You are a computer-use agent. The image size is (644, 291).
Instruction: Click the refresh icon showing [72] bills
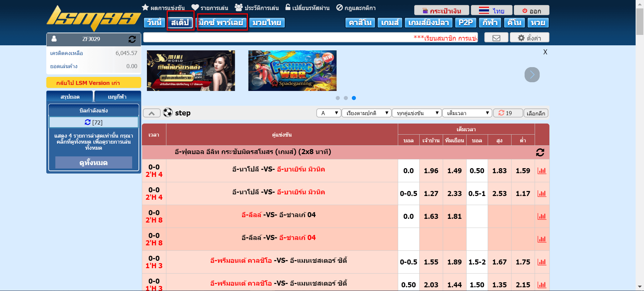pyautogui.click(x=88, y=122)
